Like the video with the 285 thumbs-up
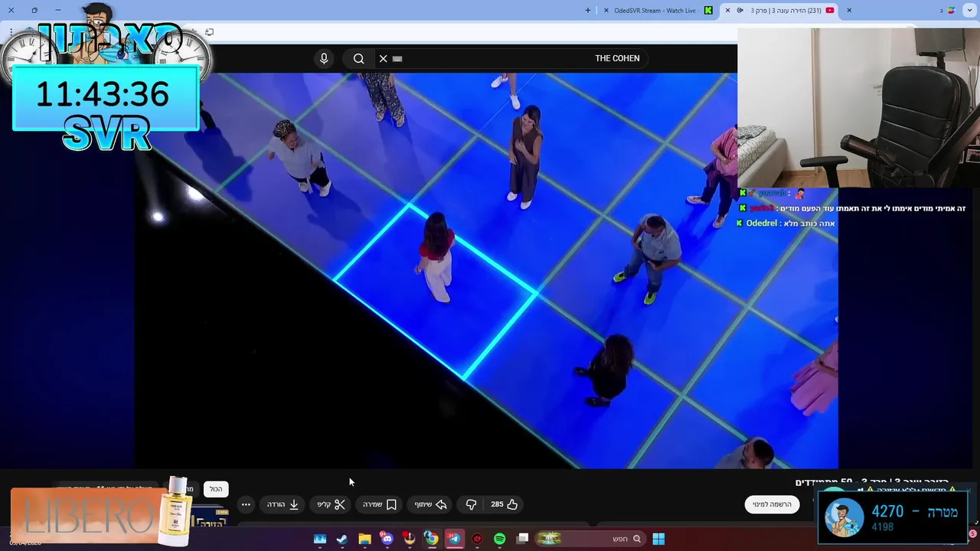This screenshot has width=980, height=551. click(505, 504)
